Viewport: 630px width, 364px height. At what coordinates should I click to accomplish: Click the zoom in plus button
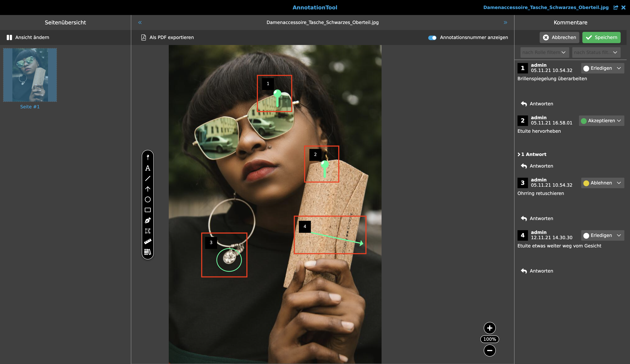click(x=490, y=328)
